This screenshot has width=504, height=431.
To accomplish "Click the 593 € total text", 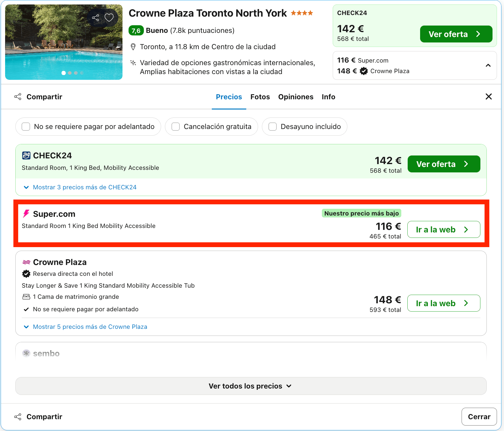I will [385, 310].
